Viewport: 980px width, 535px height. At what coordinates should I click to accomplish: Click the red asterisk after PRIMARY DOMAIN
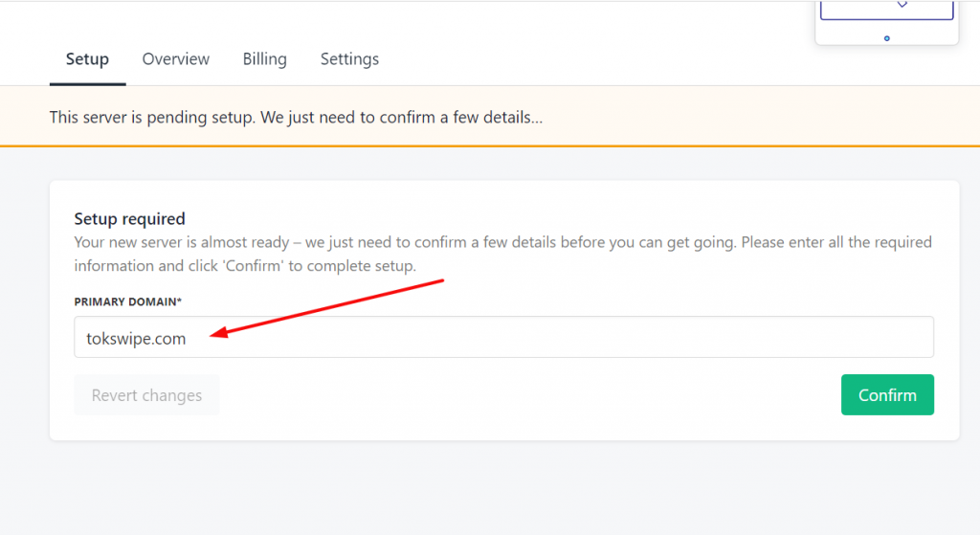coord(179,301)
